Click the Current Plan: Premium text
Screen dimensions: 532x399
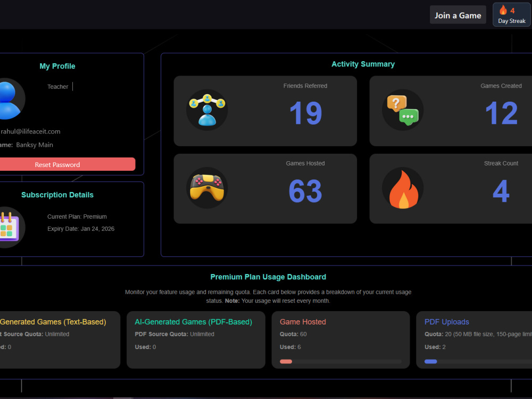[x=77, y=217]
